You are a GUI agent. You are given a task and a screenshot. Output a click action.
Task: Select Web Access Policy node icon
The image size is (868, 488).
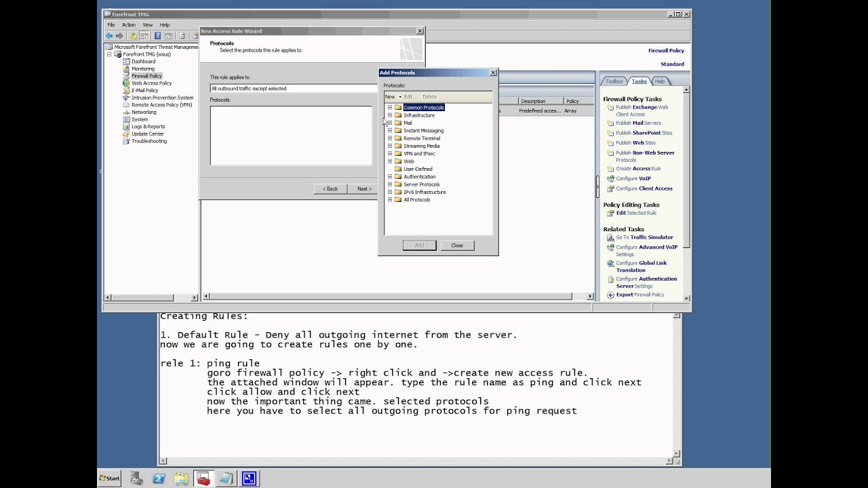tap(127, 83)
